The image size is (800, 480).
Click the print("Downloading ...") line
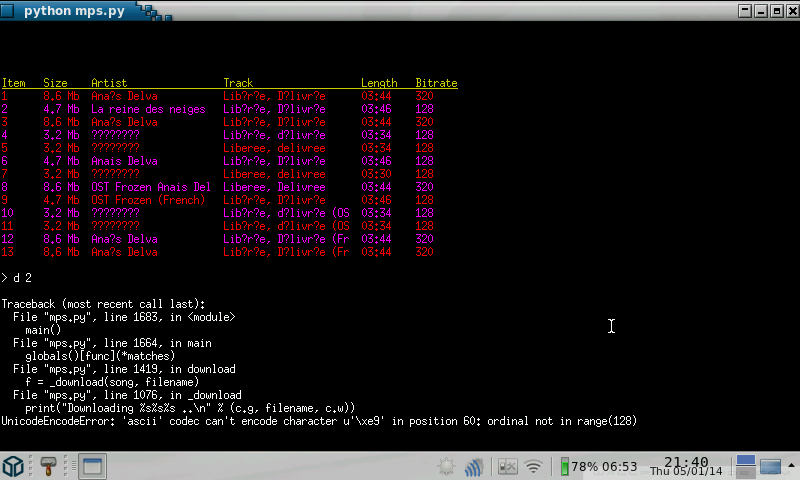click(190, 408)
